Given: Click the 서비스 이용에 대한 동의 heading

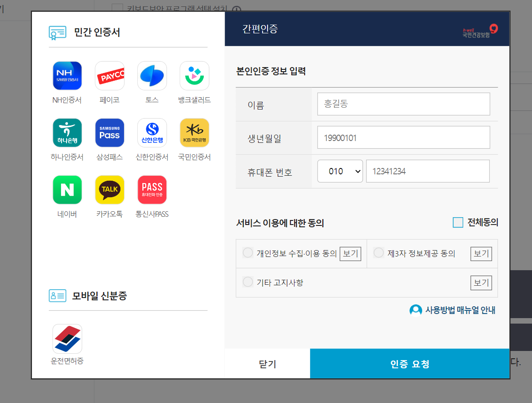Looking at the screenshot, I should pyautogui.click(x=280, y=223).
